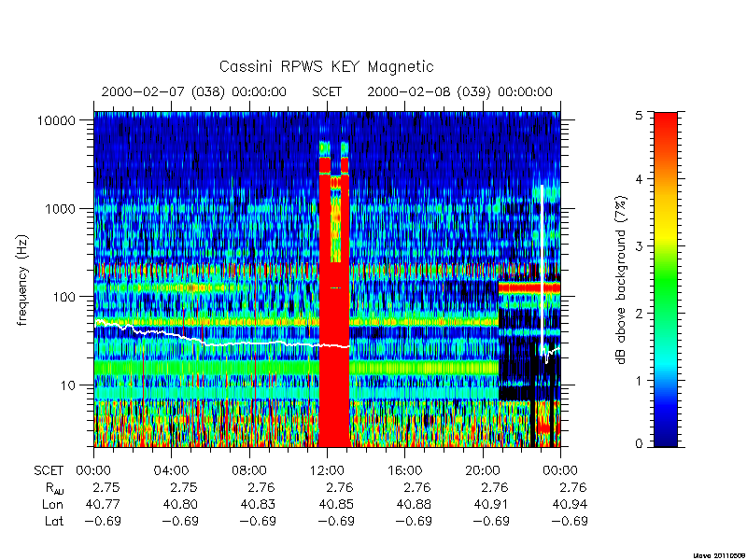Click the colorbar tick label 1
This screenshot has width=747, height=560.
tap(639, 381)
